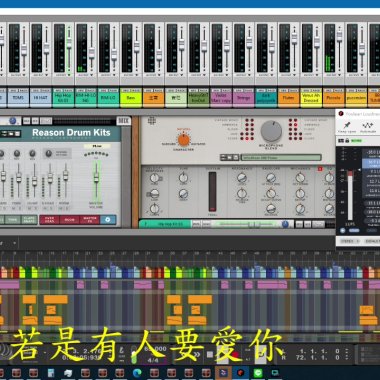Image resolution: width=380 pixels, height=380 pixels.
Task: Open the STEREO dropdown at Youlean window bottom
Action: [350, 241]
